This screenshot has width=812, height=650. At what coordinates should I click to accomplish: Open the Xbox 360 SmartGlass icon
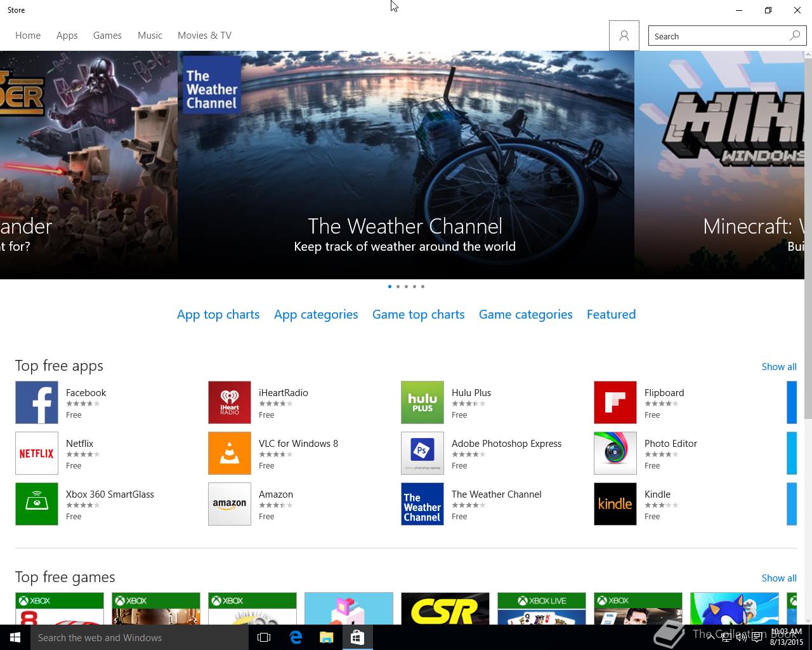(x=37, y=504)
